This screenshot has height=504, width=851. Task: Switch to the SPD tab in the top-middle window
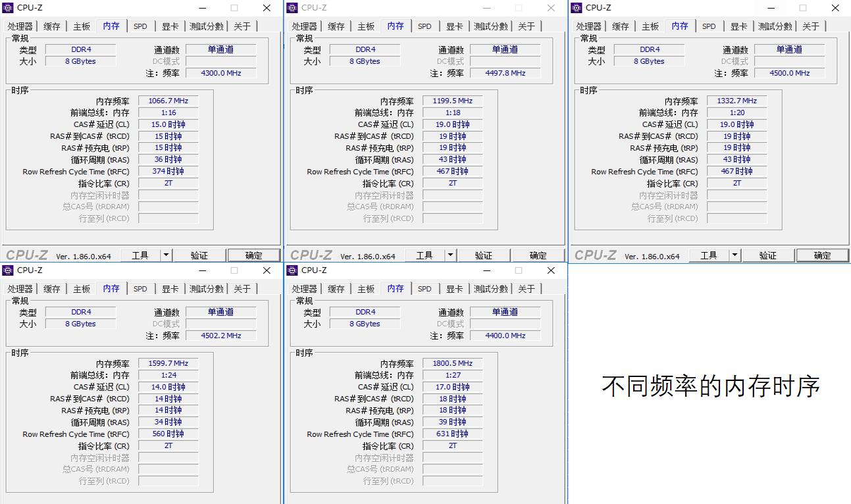coord(425,26)
